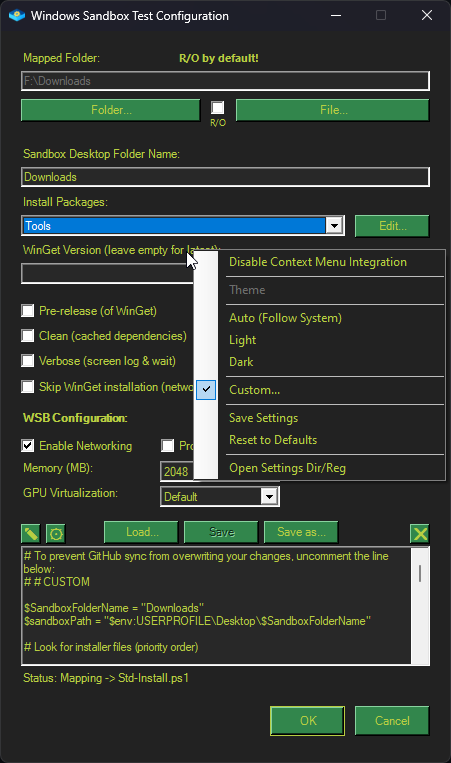Click the 'R/O by default!' label
The image size is (451, 763).
click(219, 58)
